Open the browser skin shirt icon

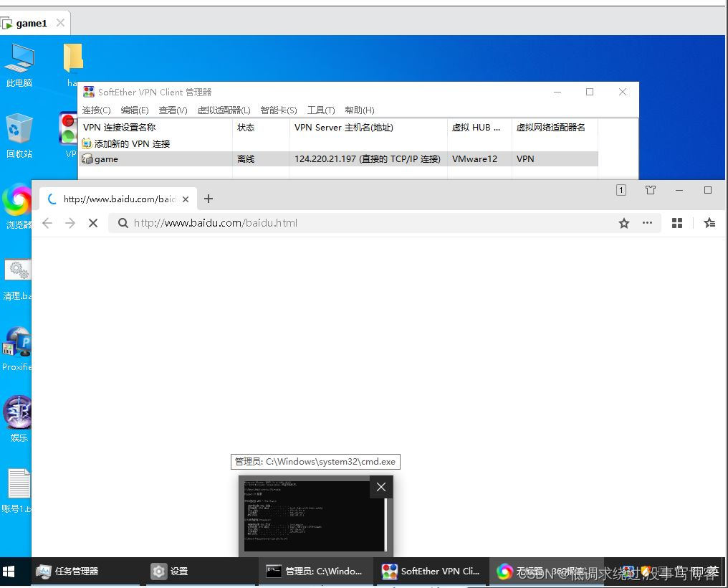(651, 190)
